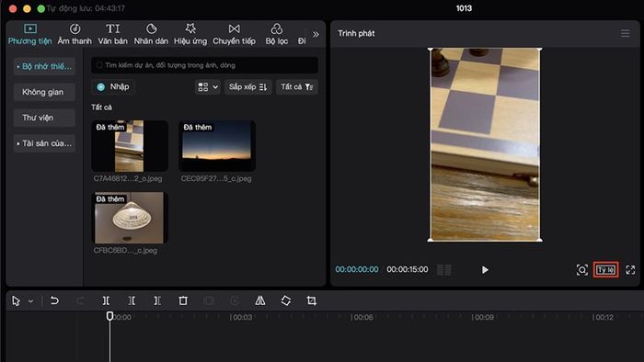Open fullscreen preview mode
Viewport: 644px width, 362px height.
click(630, 270)
